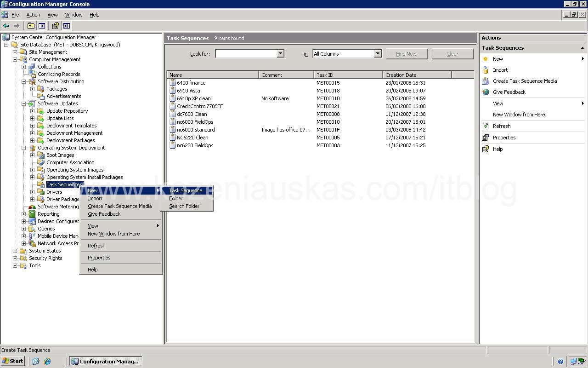Click View in the Actions pane
This screenshot has width=588, height=368.
[498, 103]
